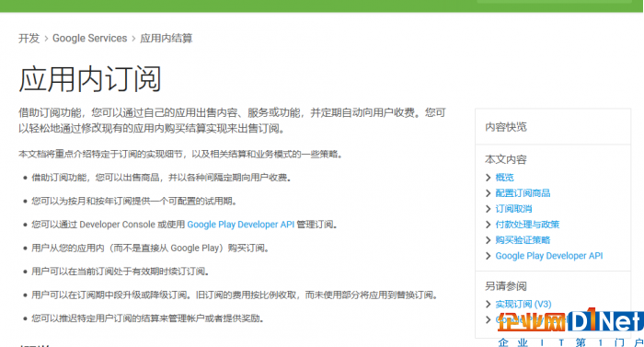Click paragraph 本文档将重点介绍特定于订阅的实现细节

180,155
